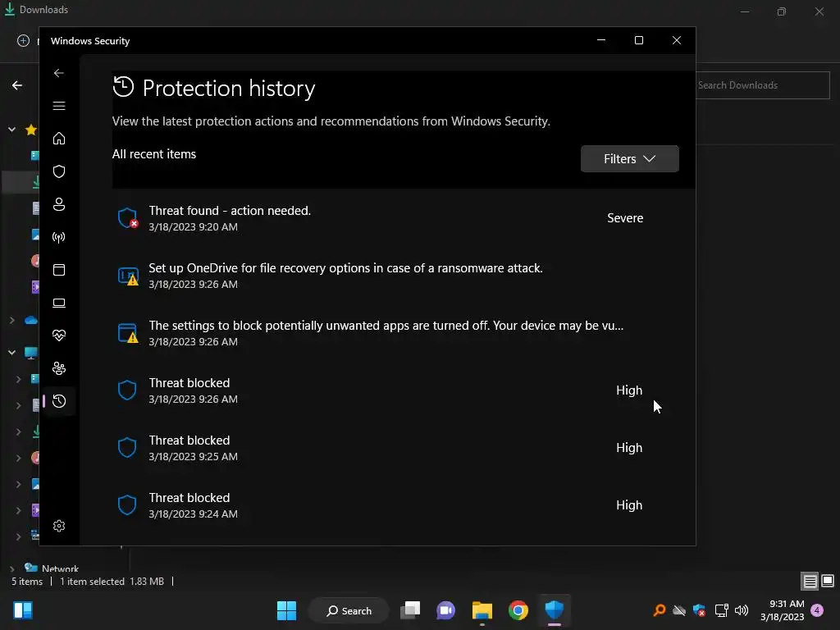Screen dimensions: 840x630
Task: Toggle the hamburger navigation menu
Action: [x=59, y=106]
